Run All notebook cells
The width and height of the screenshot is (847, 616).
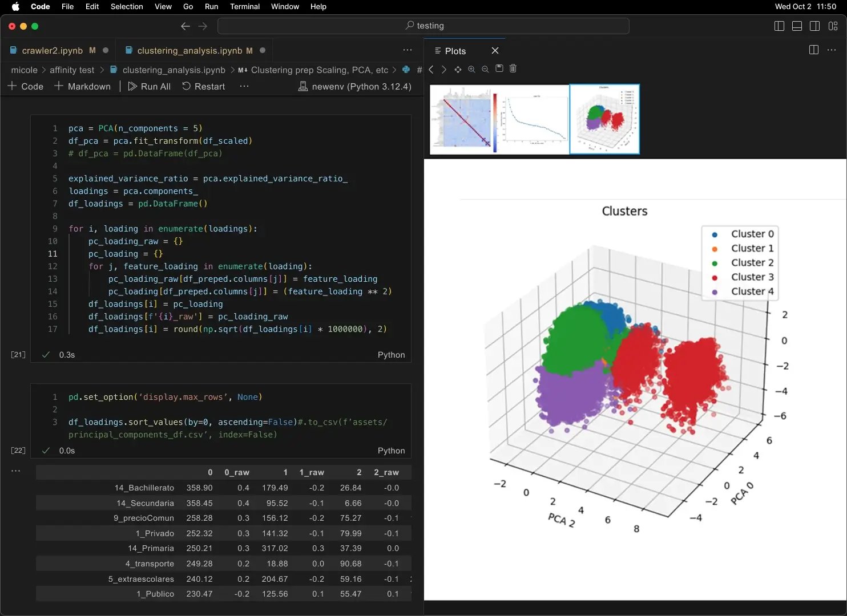coord(150,86)
